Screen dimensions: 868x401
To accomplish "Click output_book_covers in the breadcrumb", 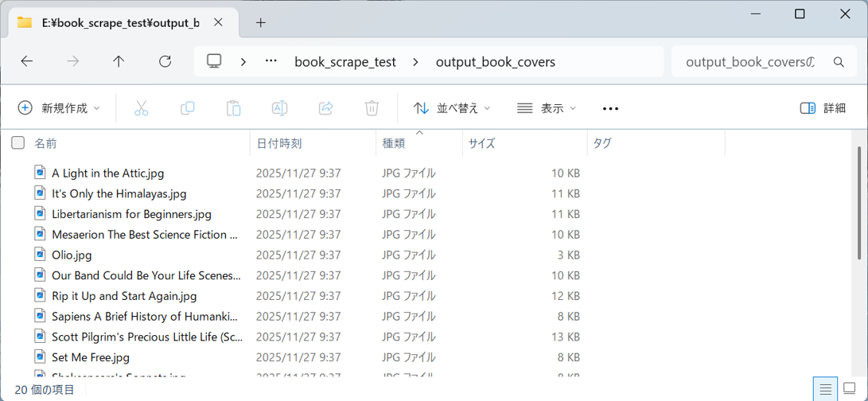I will pyautogui.click(x=496, y=62).
